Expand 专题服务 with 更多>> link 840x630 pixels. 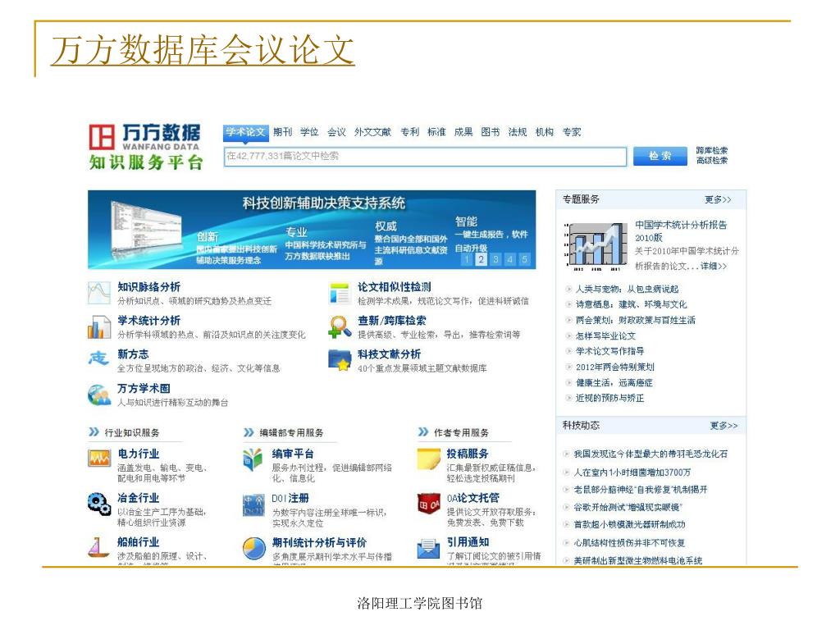[718, 200]
